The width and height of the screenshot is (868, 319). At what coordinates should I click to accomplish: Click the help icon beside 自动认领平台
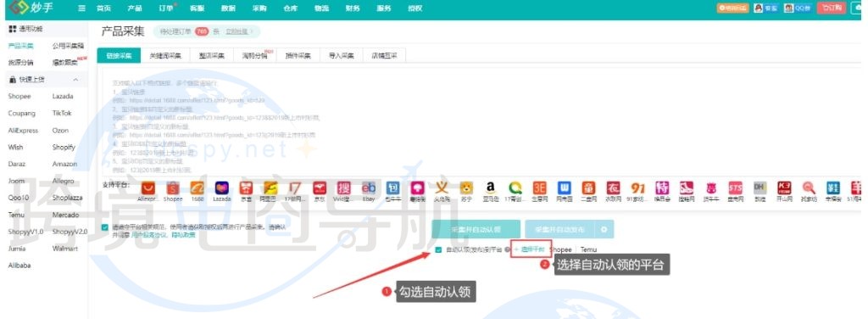pos(507,249)
